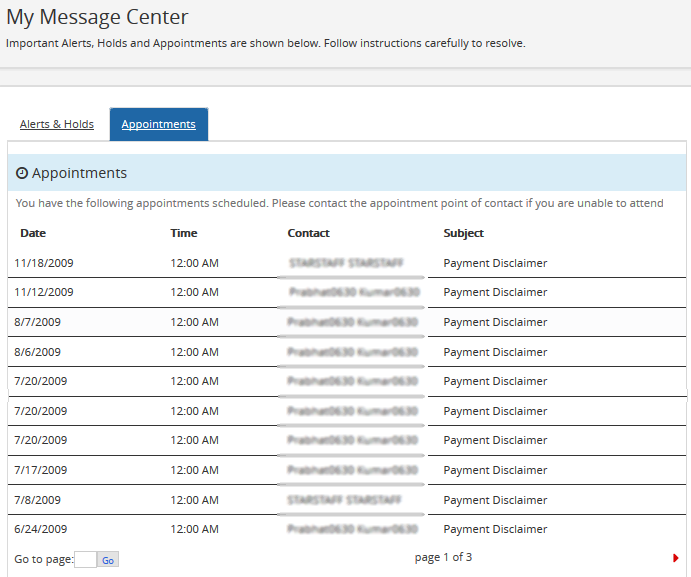
Task: Focus the Go to page input box
Action: tap(85, 559)
